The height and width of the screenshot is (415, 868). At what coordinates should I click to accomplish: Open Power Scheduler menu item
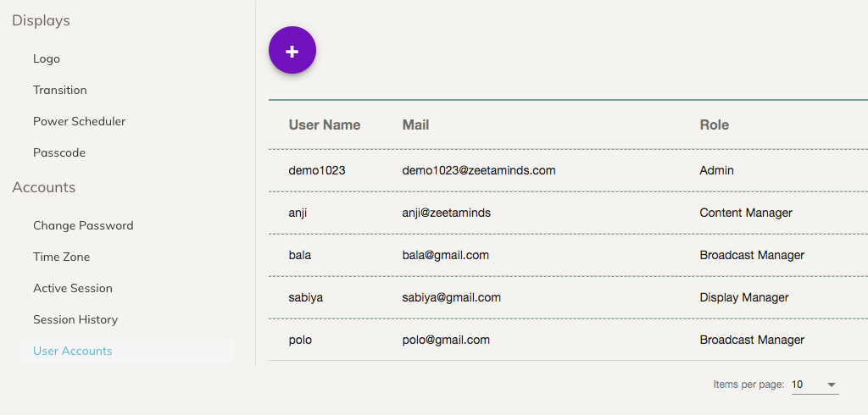[x=79, y=121]
